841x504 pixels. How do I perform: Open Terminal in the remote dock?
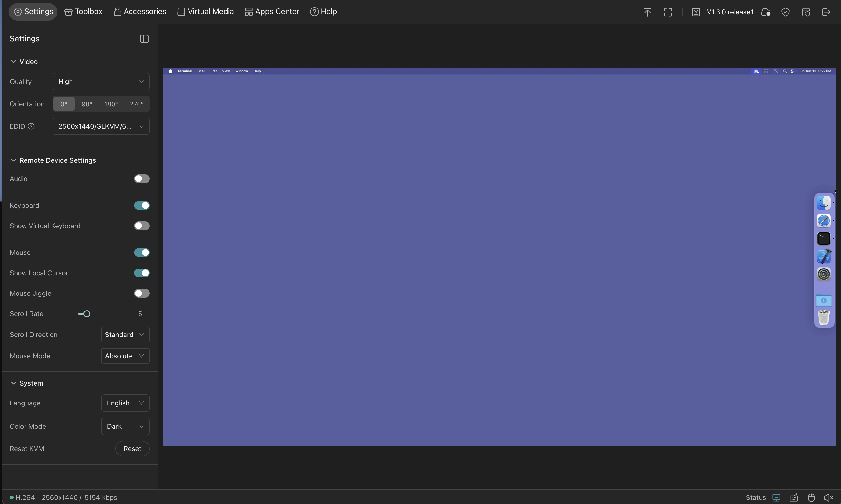(x=823, y=238)
